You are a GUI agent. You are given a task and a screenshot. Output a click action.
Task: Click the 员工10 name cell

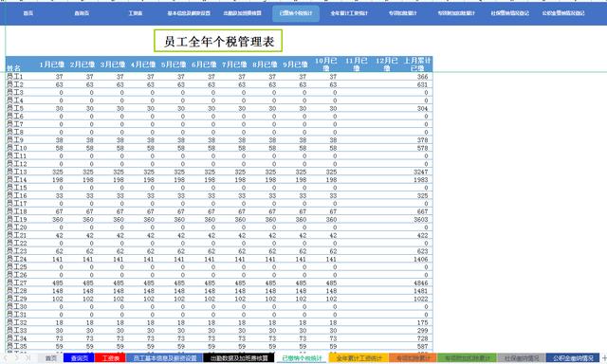21,148
